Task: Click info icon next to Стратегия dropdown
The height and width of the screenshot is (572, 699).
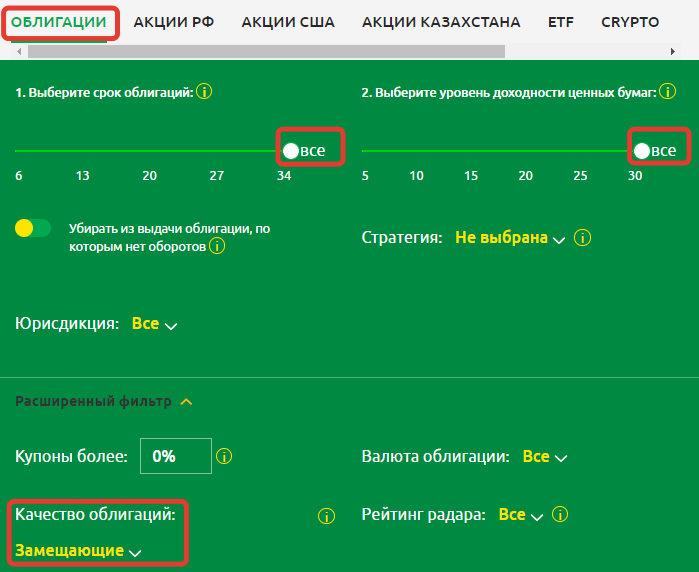Action: click(583, 238)
